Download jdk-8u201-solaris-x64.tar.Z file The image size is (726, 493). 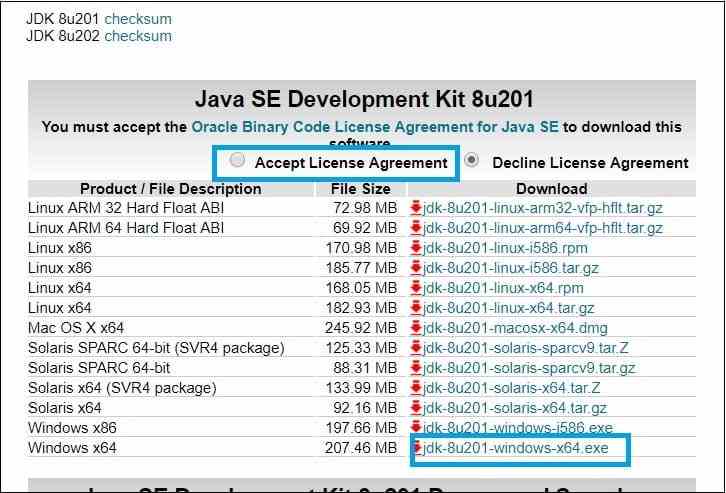(x=512, y=388)
